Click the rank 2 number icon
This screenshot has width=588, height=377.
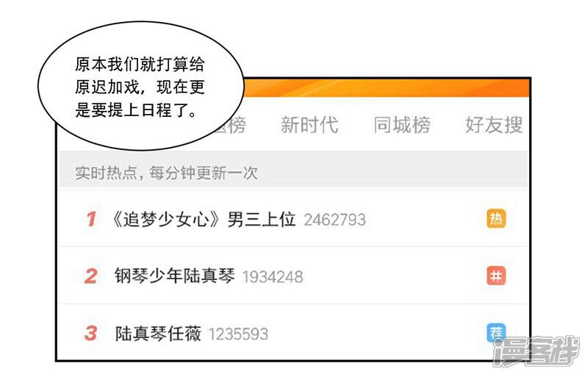(91, 276)
